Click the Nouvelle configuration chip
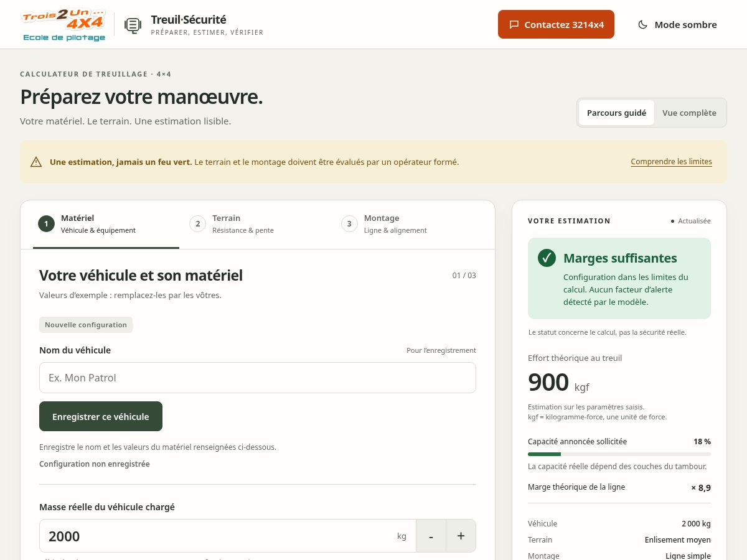The height and width of the screenshot is (560, 747). point(86,325)
